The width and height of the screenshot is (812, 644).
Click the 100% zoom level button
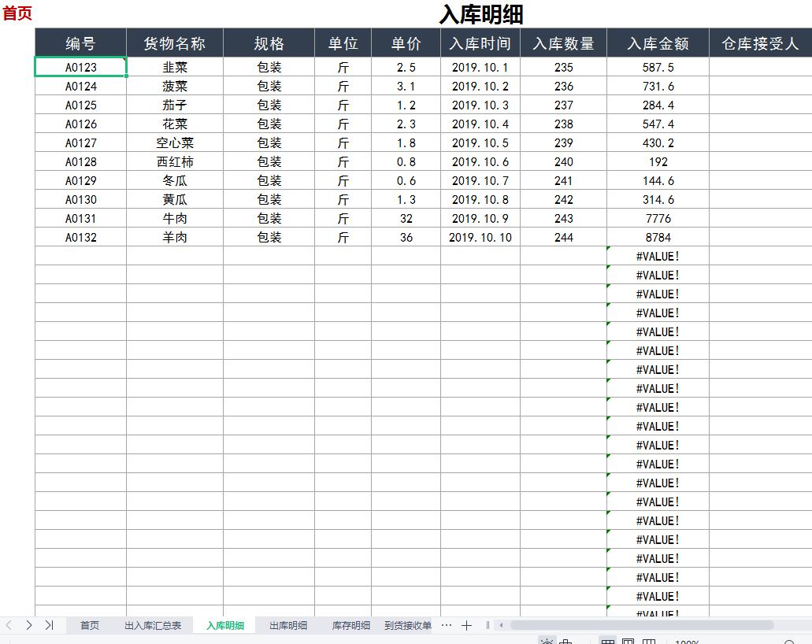click(687, 642)
